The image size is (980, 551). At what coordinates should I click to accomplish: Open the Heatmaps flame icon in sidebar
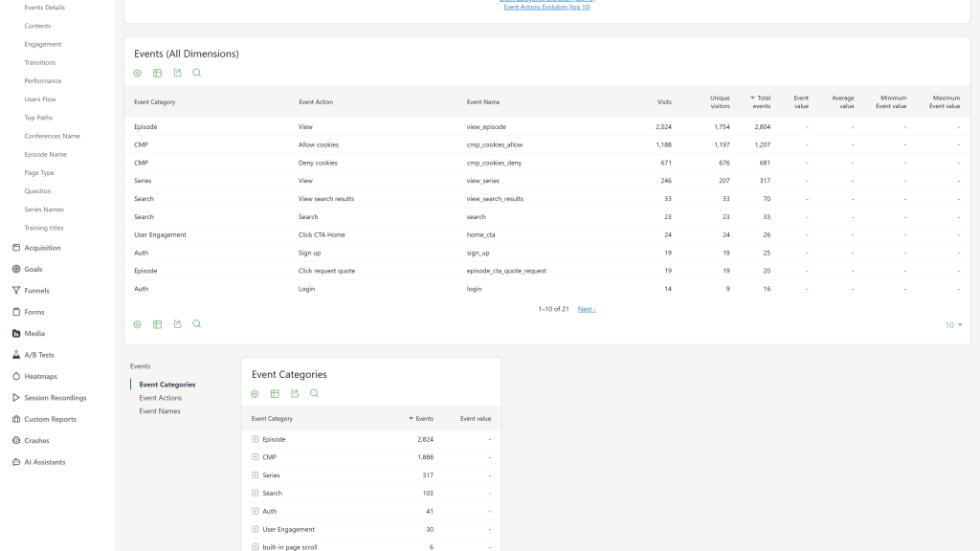[x=16, y=376]
